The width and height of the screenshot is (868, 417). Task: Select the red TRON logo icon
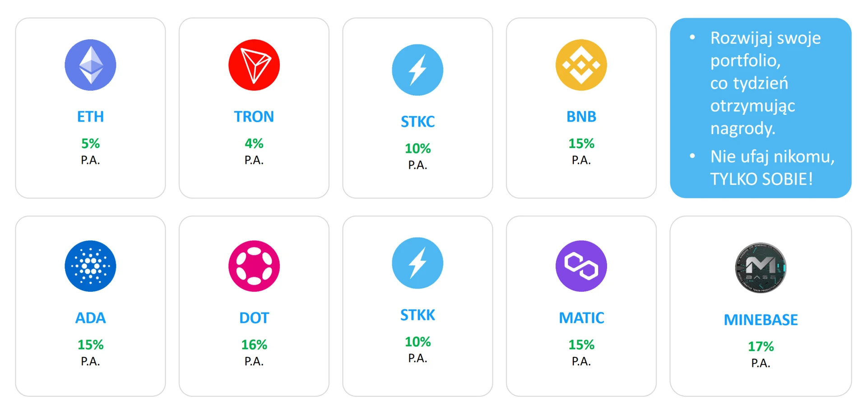click(x=254, y=65)
